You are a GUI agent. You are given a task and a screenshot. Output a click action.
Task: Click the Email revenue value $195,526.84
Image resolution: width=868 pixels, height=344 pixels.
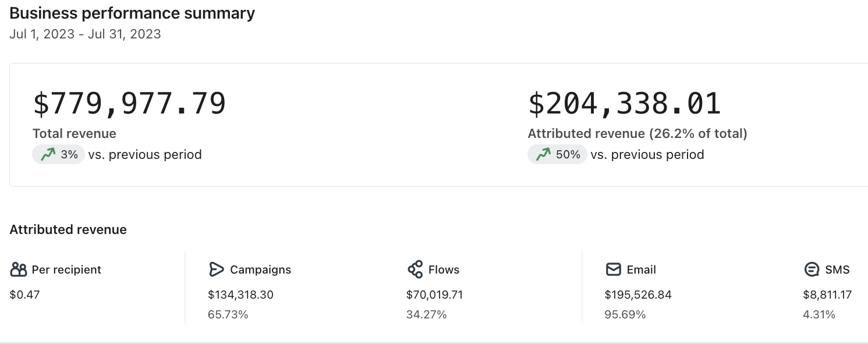click(x=638, y=295)
